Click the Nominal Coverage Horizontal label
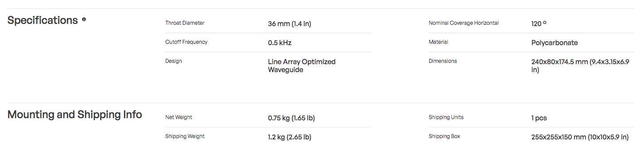 (x=463, y=23)
